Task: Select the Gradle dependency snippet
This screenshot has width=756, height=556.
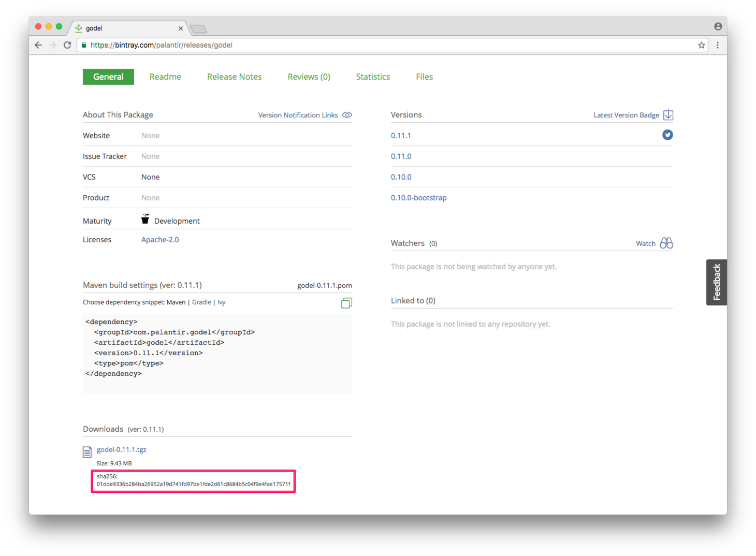Action: click(x=201, y=302)
